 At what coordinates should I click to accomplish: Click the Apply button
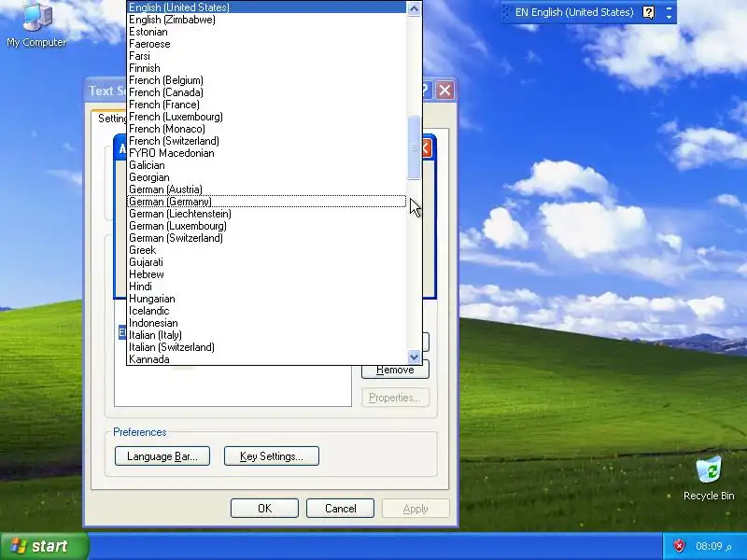coord(416,509)
